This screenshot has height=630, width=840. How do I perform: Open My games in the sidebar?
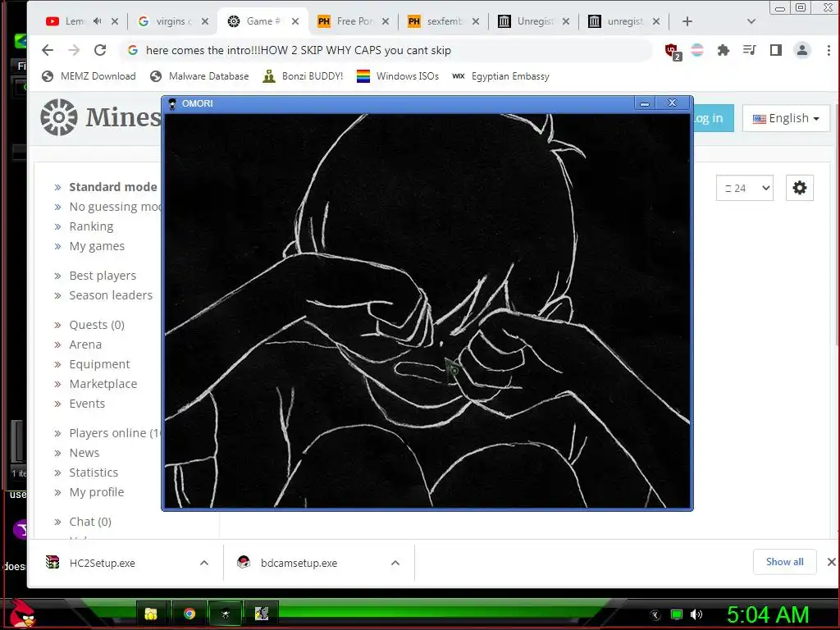97,246
